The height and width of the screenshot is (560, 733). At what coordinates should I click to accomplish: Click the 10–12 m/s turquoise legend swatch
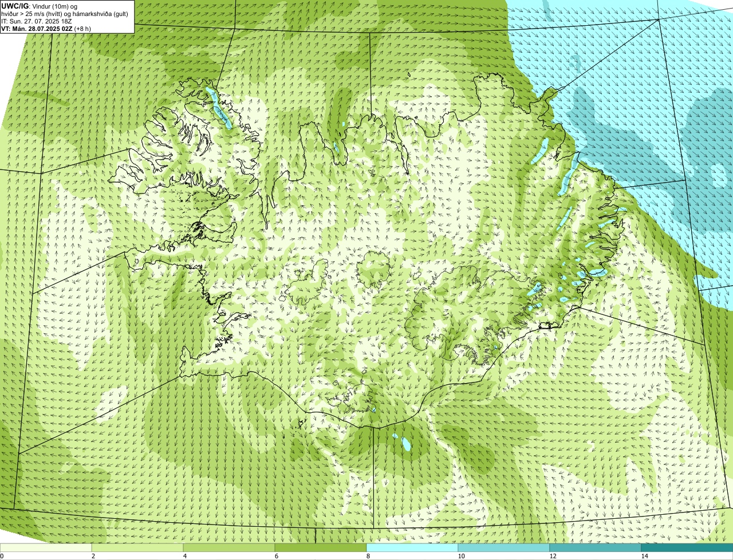[x=504, y=547]
